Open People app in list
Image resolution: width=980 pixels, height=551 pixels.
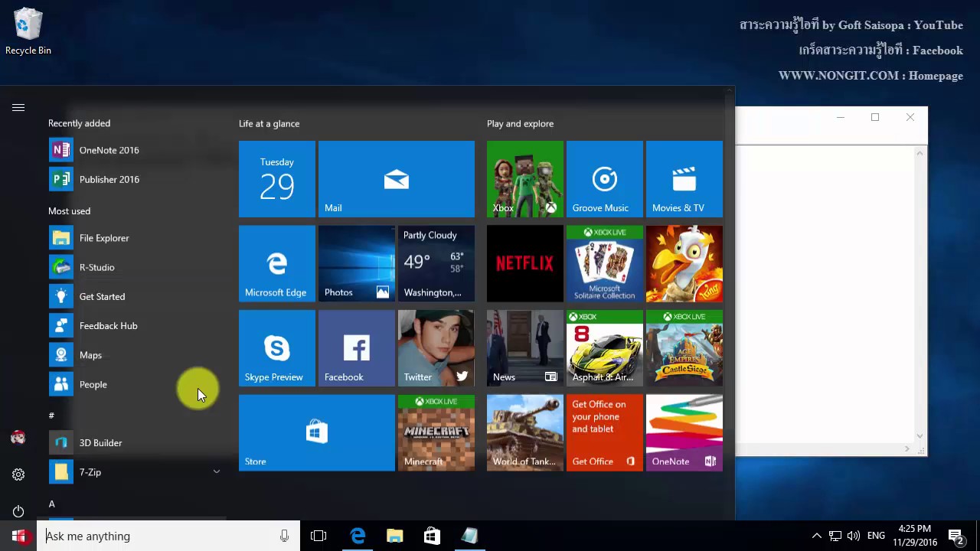pos(137,384)
